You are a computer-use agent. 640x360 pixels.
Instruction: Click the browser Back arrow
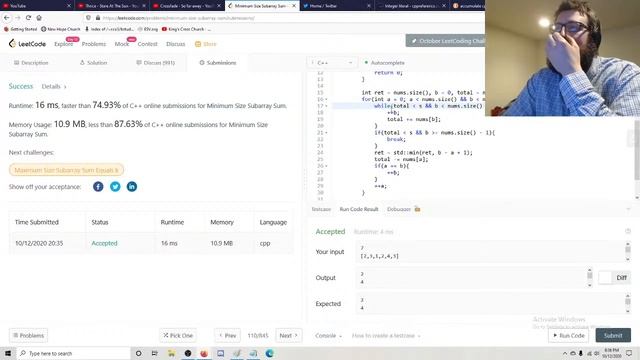pos(7,18)
